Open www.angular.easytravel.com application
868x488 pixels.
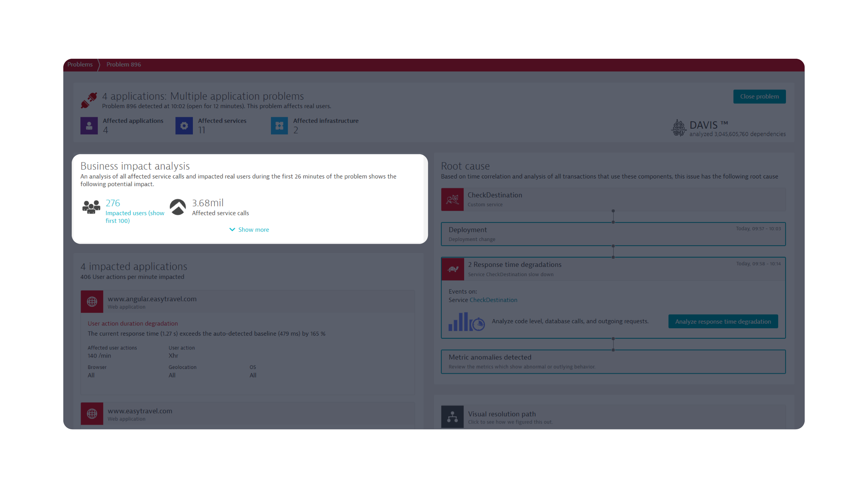coord(152,299)
